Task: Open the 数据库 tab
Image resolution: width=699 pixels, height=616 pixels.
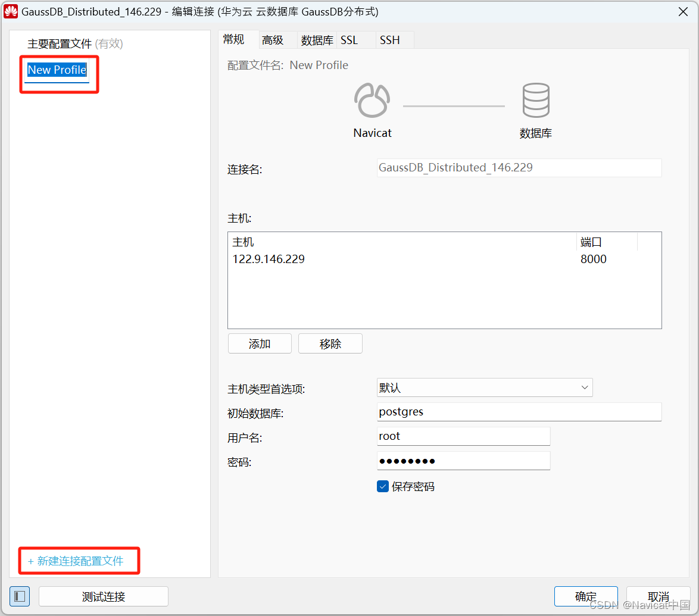Action: click(317, 40)
